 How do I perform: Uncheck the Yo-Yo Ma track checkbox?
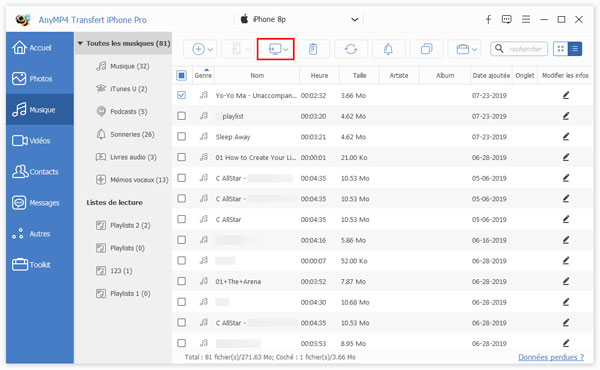click(182, 95)
